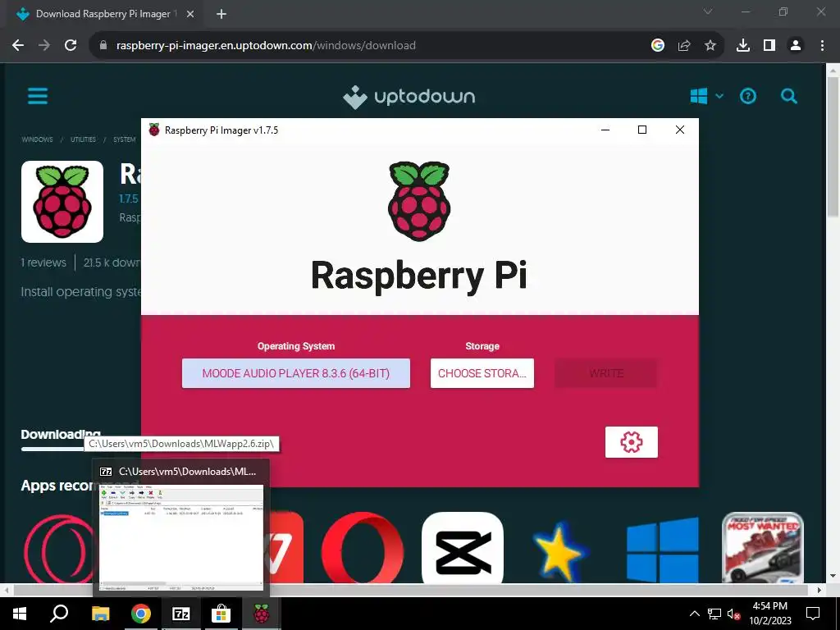
Task: Click the 7-Zip window preview thumbnail
Action: [181, 537]
